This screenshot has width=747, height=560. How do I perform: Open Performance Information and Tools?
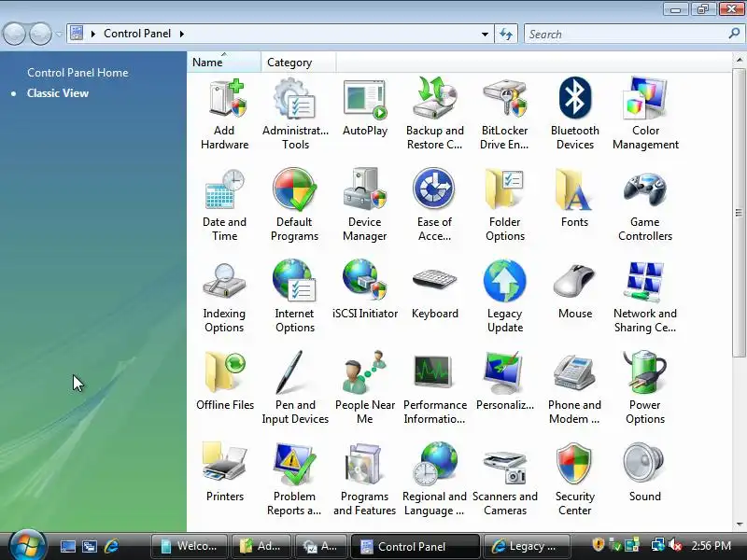(434, 387)
